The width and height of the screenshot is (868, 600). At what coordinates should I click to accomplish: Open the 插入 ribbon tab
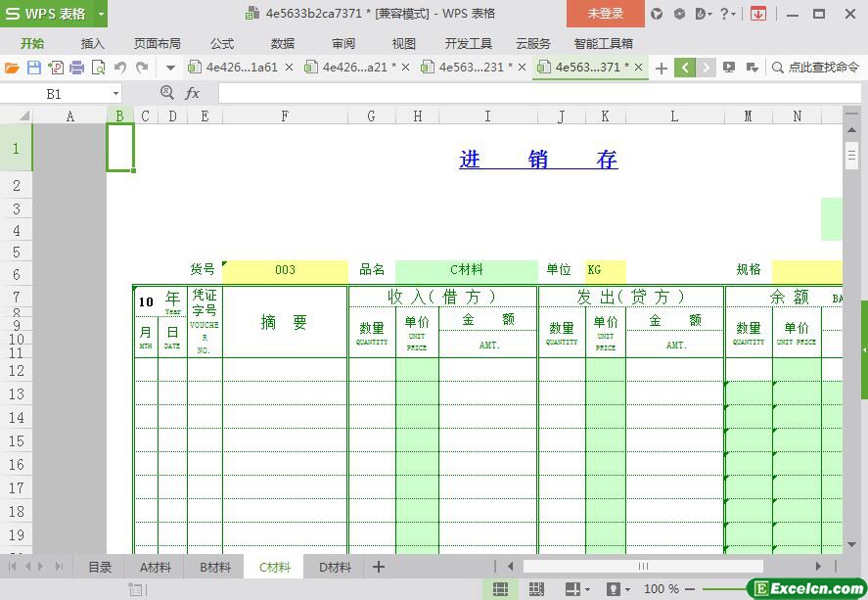tap(93, 43)
